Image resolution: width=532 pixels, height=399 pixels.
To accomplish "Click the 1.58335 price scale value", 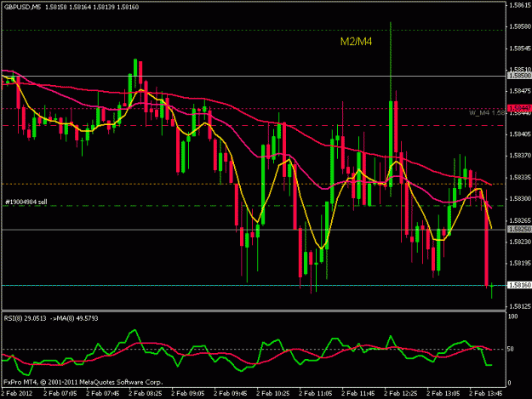I will 520,177.
